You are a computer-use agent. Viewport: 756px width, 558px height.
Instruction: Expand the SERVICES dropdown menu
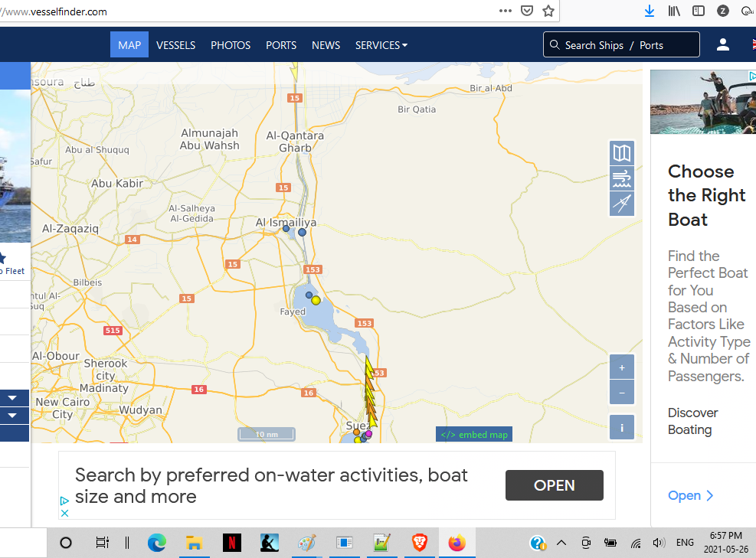click(x=381, y=45)
